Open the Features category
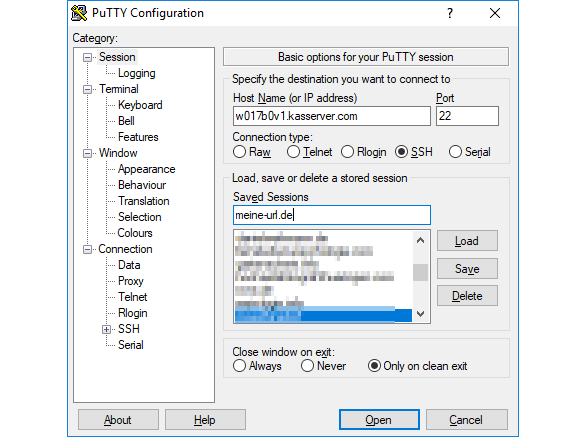 point(138,137)
